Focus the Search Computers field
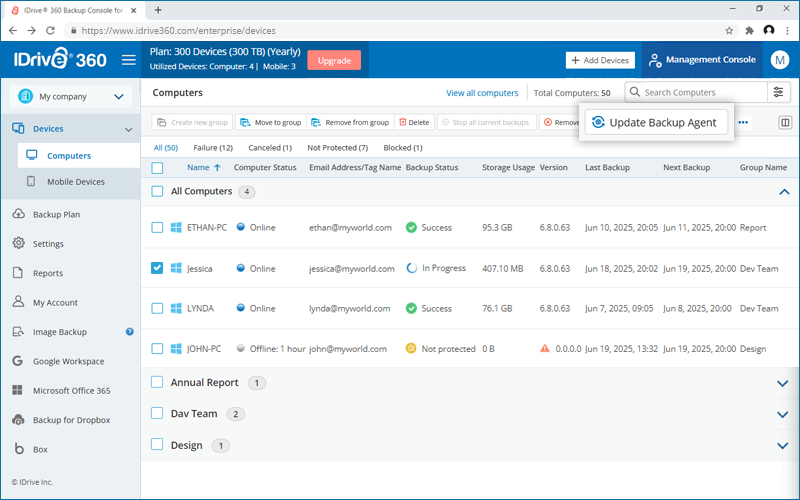The width and height of the screenshot is (800, 500). 696,92
